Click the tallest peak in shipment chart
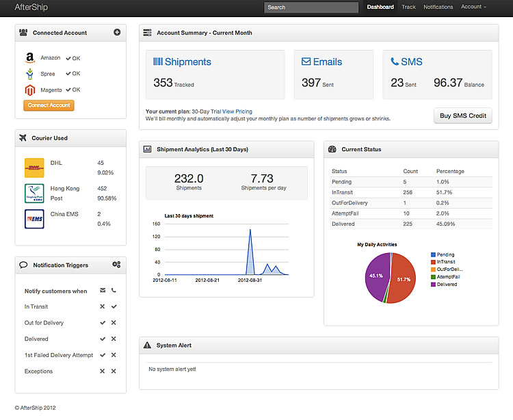Image resolution: width=513 pixels, height=420 pixels. coord(250,231)
